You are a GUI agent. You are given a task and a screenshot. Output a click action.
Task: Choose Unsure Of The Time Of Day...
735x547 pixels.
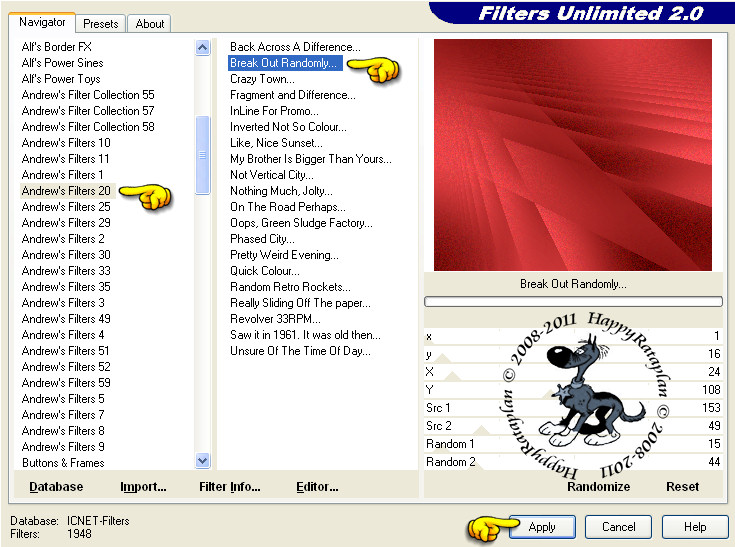(x=300, y=351)
